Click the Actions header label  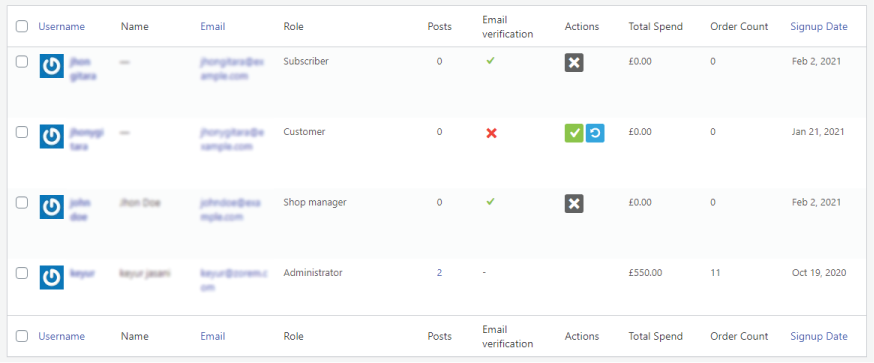click(582, 26)
